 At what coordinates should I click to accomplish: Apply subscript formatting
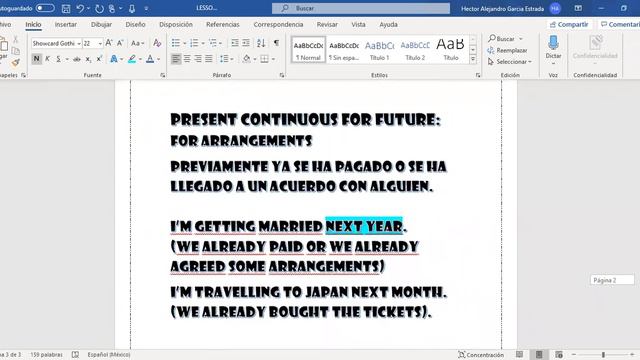(88, 59)
